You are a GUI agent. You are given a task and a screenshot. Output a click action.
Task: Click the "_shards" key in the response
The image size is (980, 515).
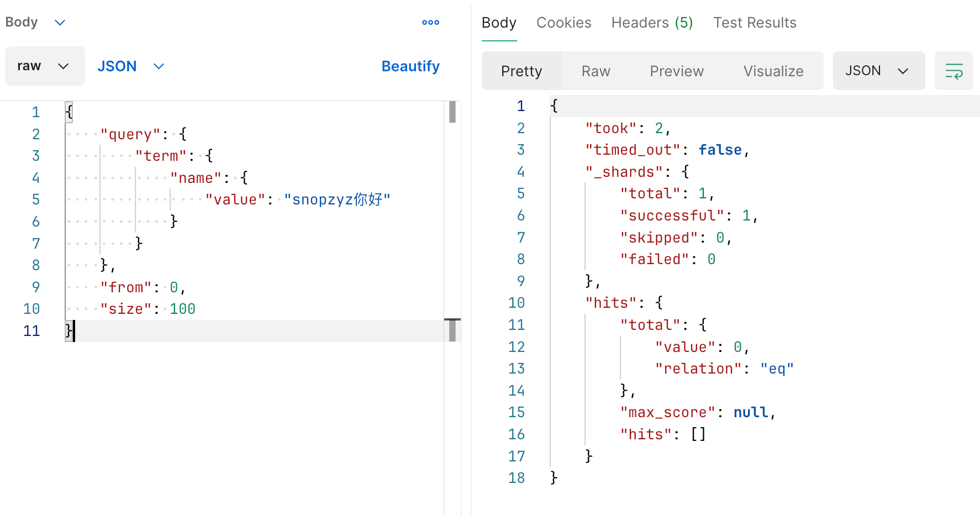(x=624, y=172)
